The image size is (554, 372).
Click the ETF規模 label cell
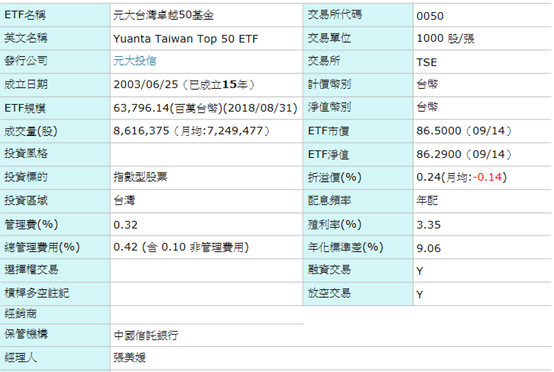pos(55,108)
